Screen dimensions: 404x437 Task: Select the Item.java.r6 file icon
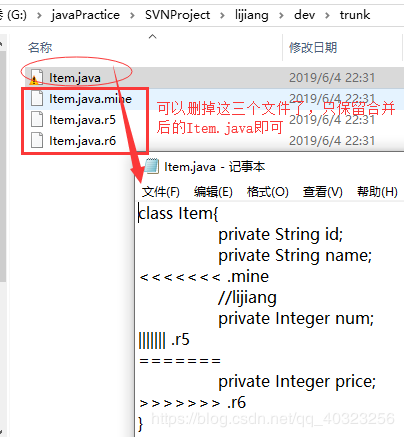click(x=37, y=140)
